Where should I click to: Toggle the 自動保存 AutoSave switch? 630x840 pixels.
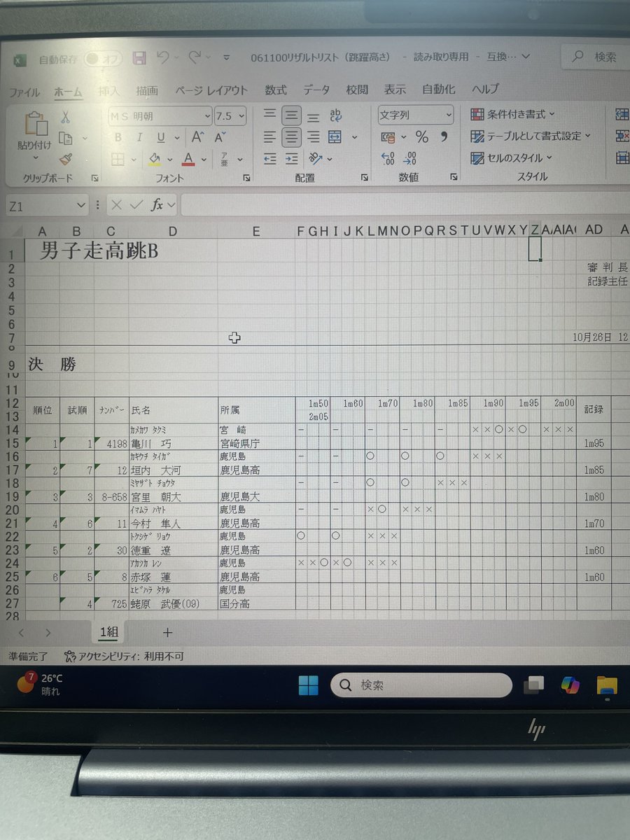(102, 59)
